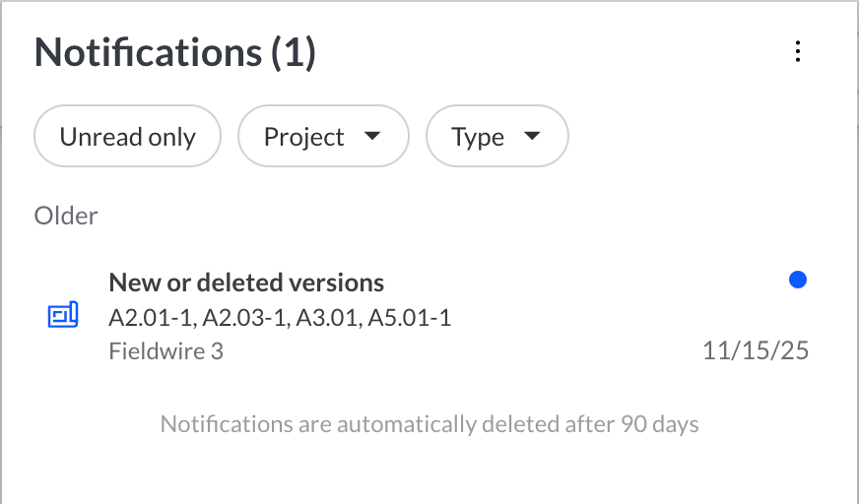Click the caret arrow in the Type filter
The width and height of the screenshot is (859, 504).
coord(532,137)
